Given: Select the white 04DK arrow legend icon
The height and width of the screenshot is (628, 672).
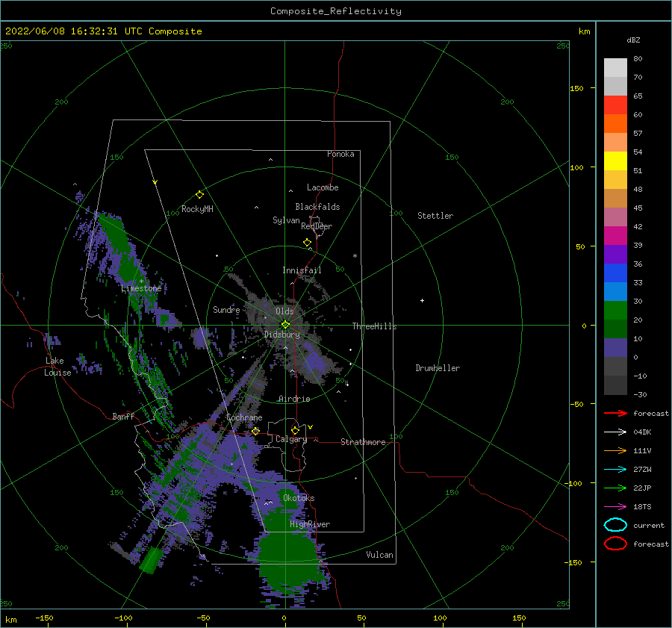Looking at the screenshot, I should [x=615, y=432].
